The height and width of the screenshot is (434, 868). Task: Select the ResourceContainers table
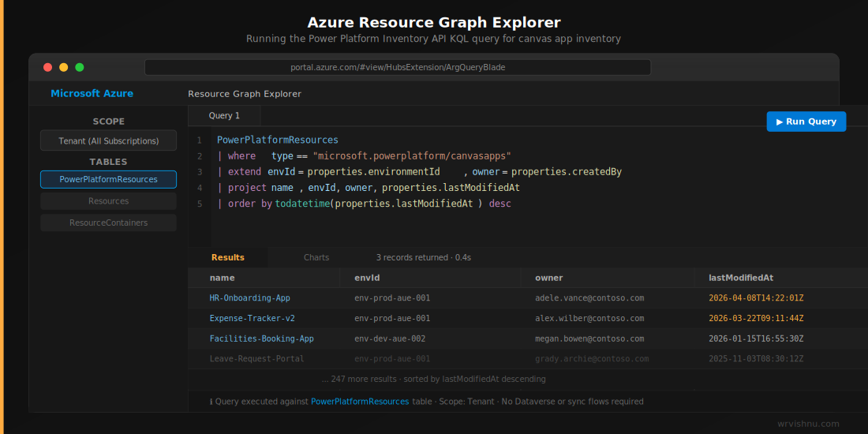(x=109, y=223)
